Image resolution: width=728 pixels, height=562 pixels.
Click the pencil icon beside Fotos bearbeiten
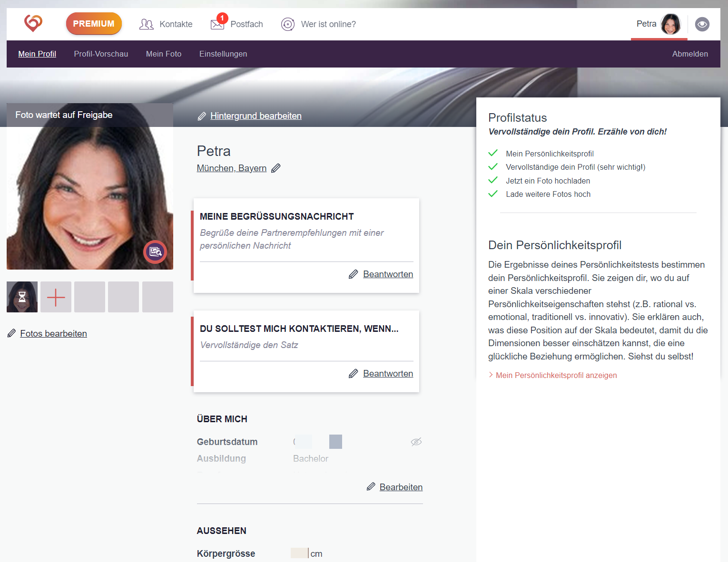(x=11, y=333)
